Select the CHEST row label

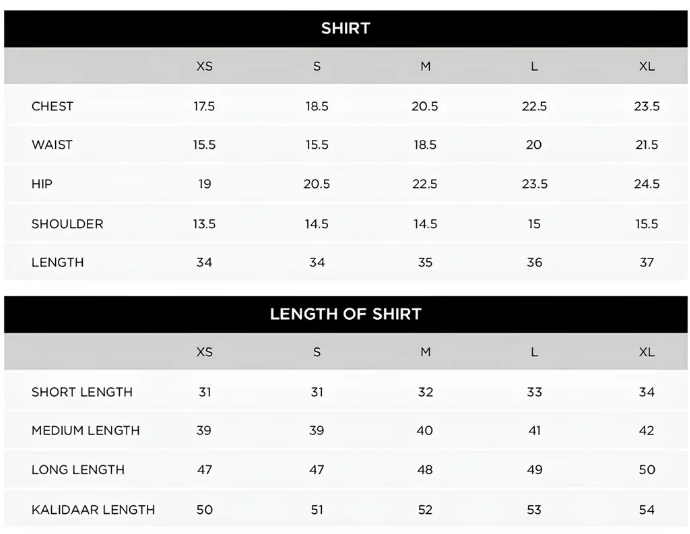(x=52, y=106)
